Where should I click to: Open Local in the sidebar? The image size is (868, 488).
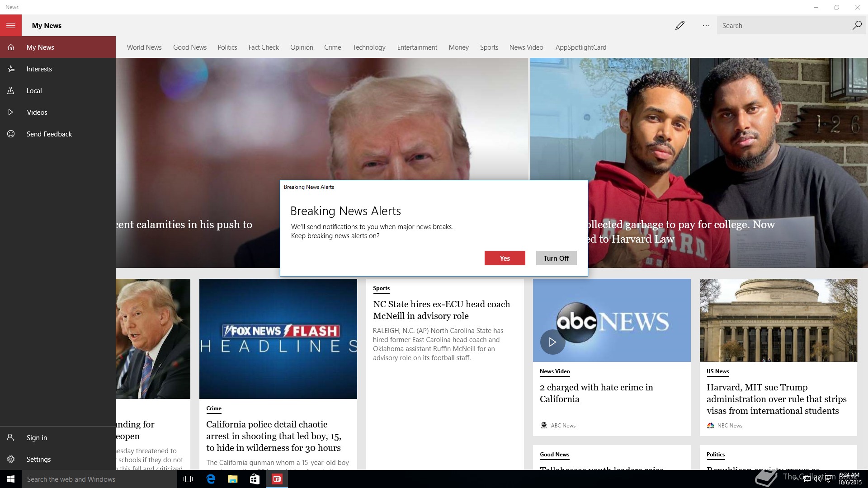(58, 91)
